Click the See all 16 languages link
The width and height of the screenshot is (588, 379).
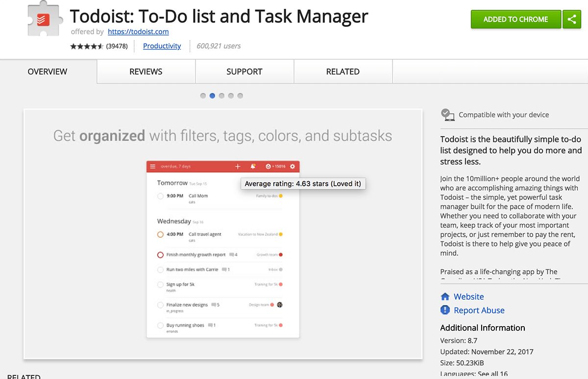493,374
